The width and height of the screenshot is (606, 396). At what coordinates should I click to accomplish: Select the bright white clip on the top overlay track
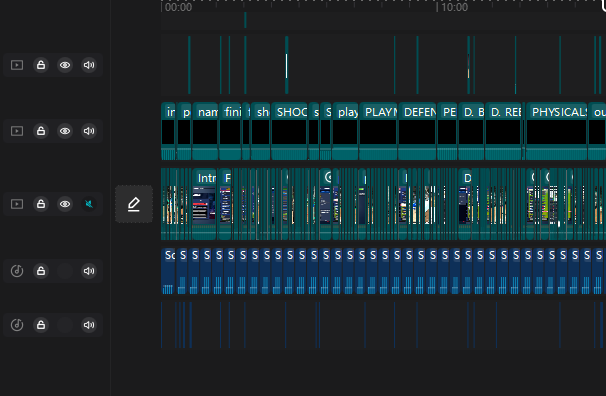pos(286,66)
